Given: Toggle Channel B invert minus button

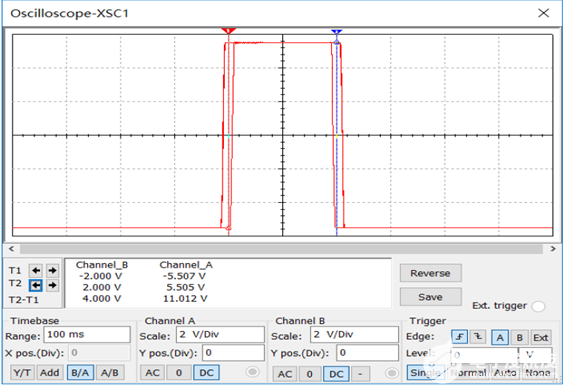Looking at the screenshot, I should pos(360,374).
